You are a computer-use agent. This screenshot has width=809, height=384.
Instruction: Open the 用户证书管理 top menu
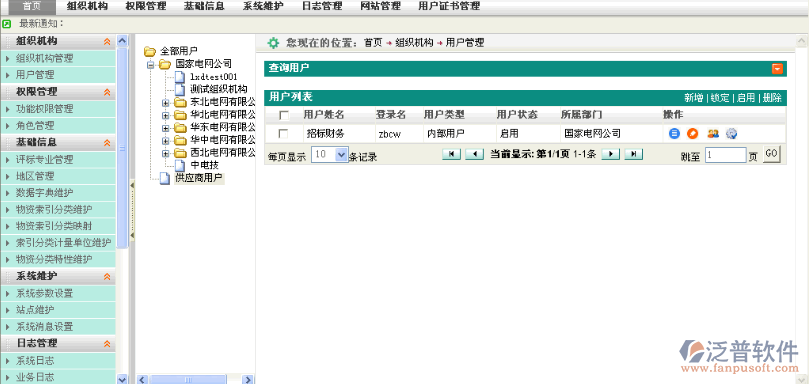coord(449,6)
